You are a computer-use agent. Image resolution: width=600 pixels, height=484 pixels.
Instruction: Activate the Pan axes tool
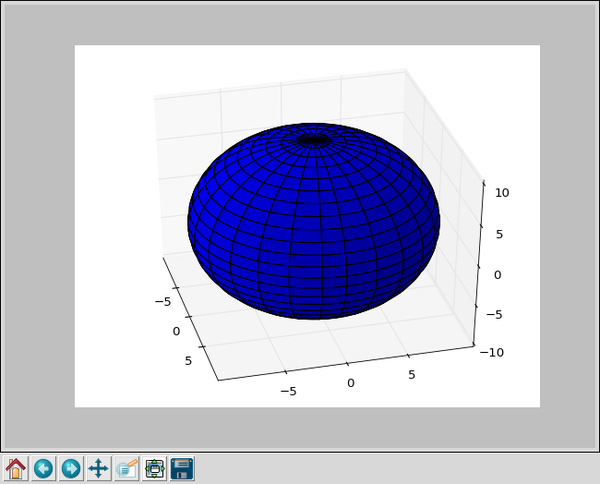98,468
